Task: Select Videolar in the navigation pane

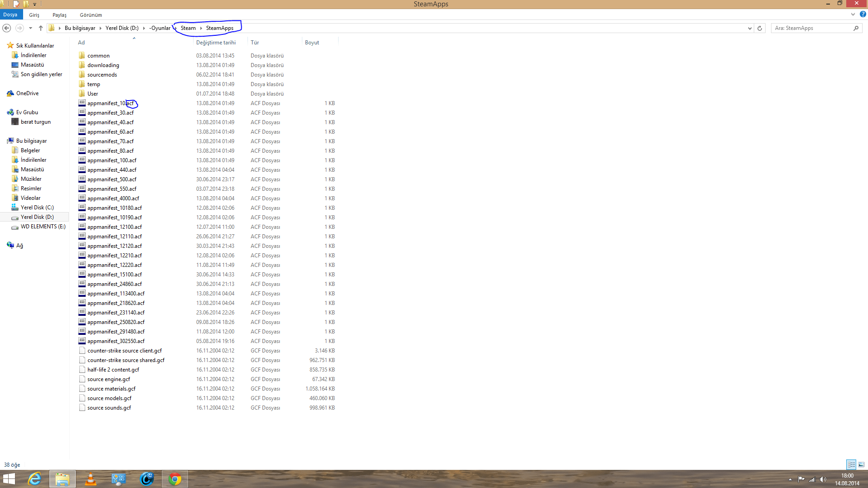Action: [x=30, y=198]
